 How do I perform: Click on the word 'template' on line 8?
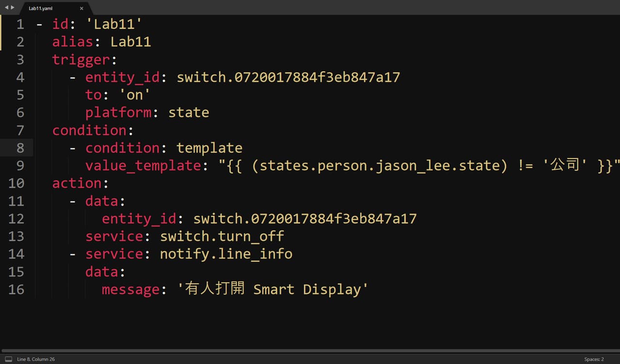tap(209, 148)
